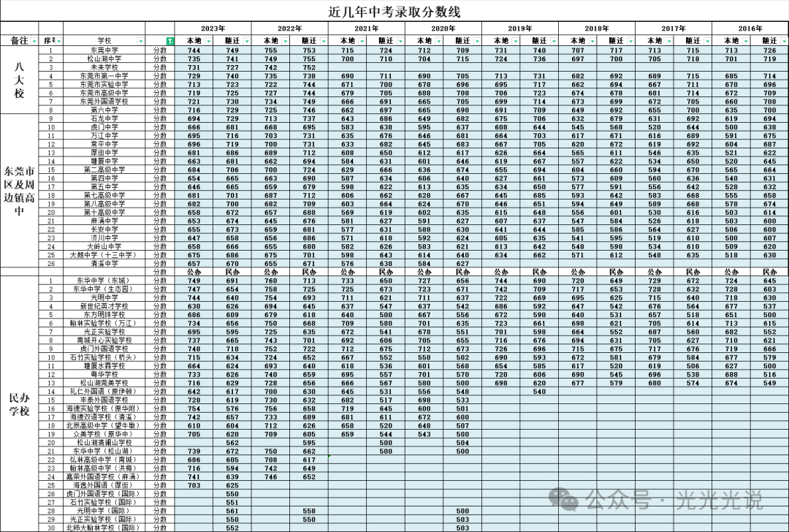Click the school name 厚街中学
Screen dimensions: 789x532
tap(104, 153)
